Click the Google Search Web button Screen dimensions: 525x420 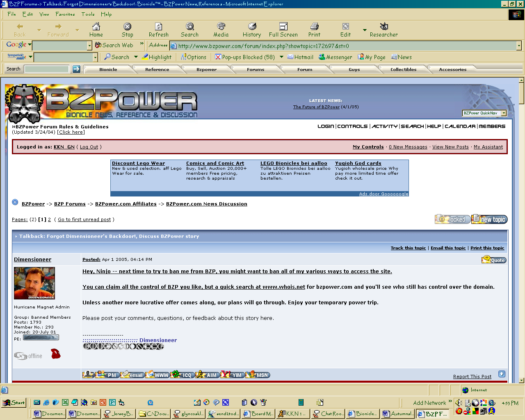114,45
